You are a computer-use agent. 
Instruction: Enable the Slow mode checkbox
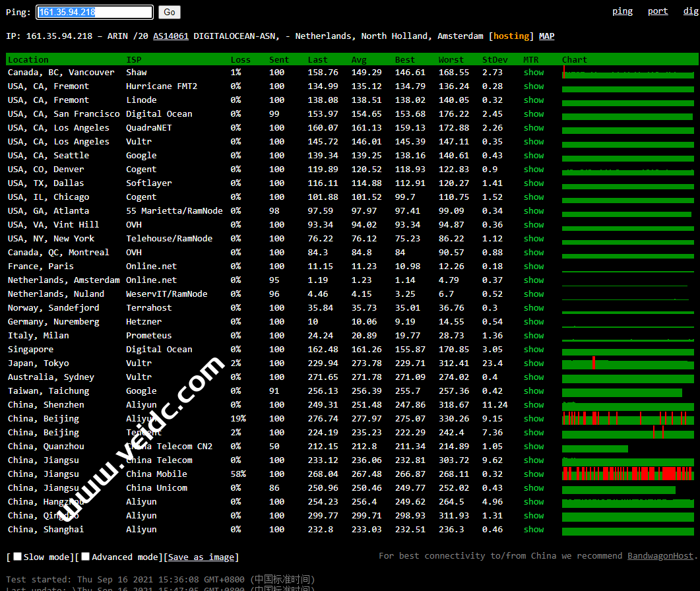point(18,557)
